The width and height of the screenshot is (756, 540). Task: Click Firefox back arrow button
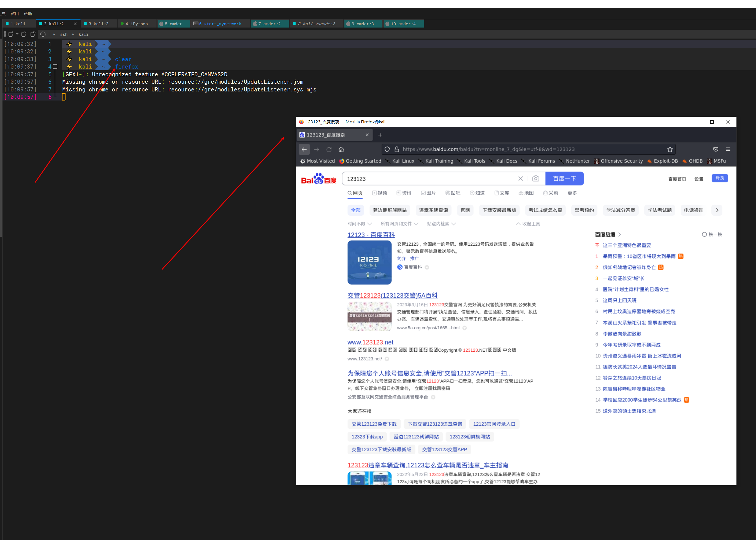pyautogui.click(x=304, y=149)
